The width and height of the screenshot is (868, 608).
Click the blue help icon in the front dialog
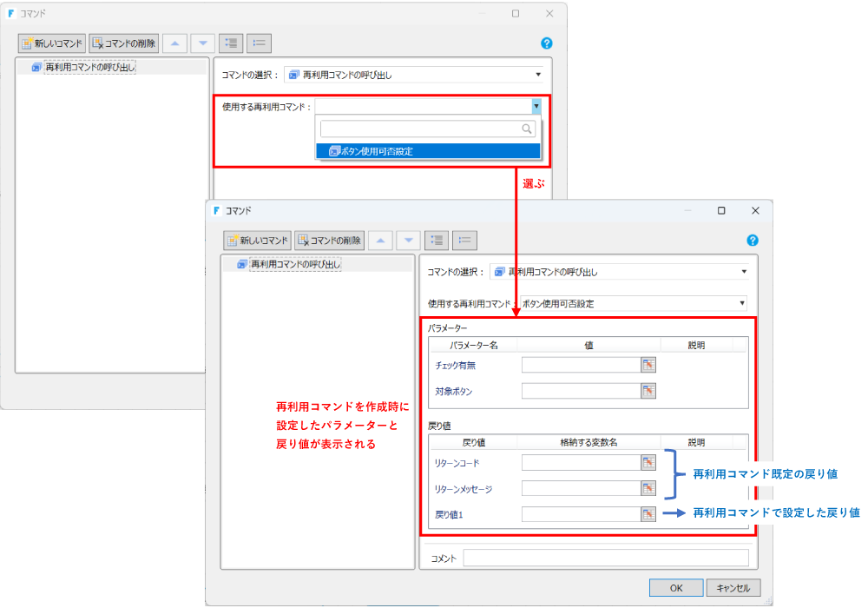(x=753, y=241)
